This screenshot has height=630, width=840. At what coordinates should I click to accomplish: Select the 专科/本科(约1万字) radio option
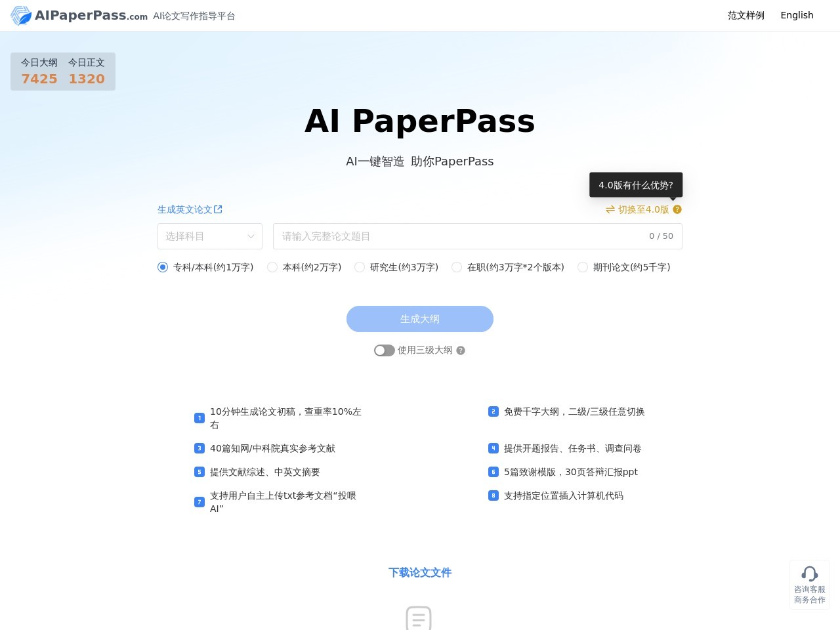[163, 267]
